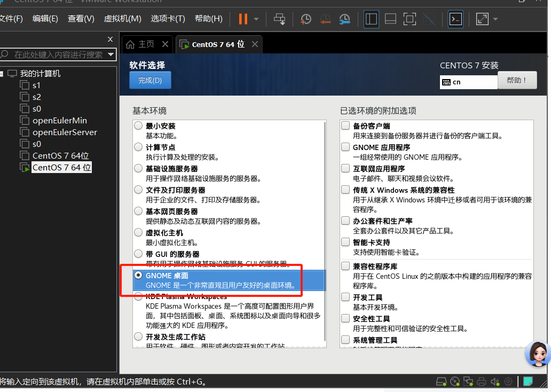Enable the 兼容性程序库 checkbox

pyautogui.click(x=346, y=266)
